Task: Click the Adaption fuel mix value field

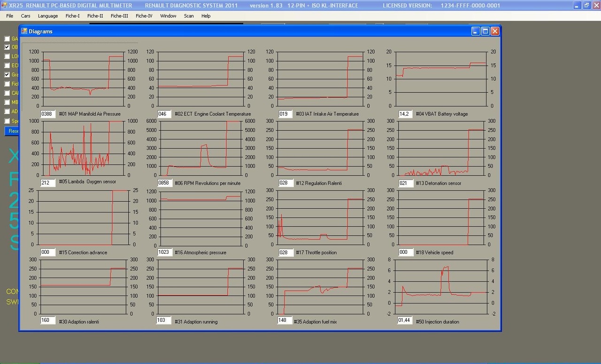Action: click(285, 321)
